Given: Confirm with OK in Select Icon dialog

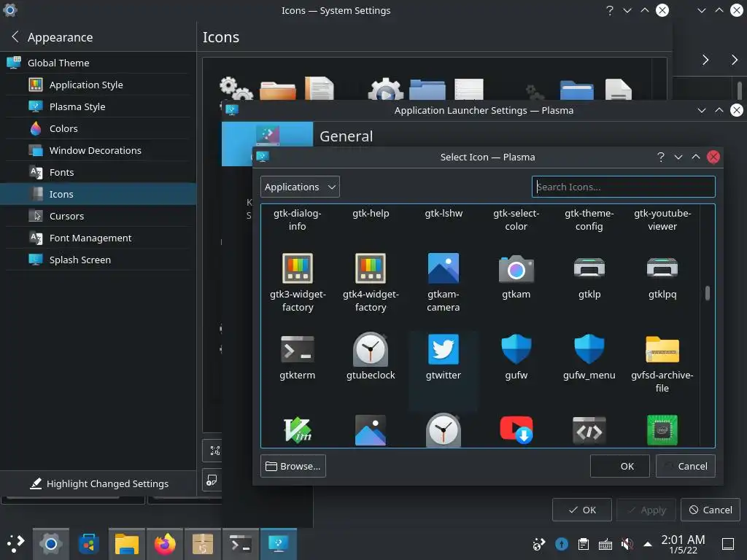Looking at the screenshot, I should [x=619, y=466].
